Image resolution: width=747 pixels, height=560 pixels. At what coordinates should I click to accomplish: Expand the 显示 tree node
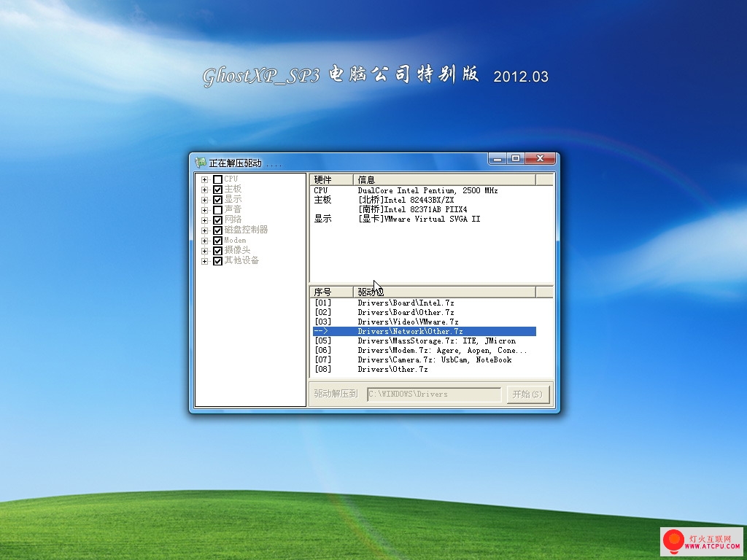pos(204,200)
